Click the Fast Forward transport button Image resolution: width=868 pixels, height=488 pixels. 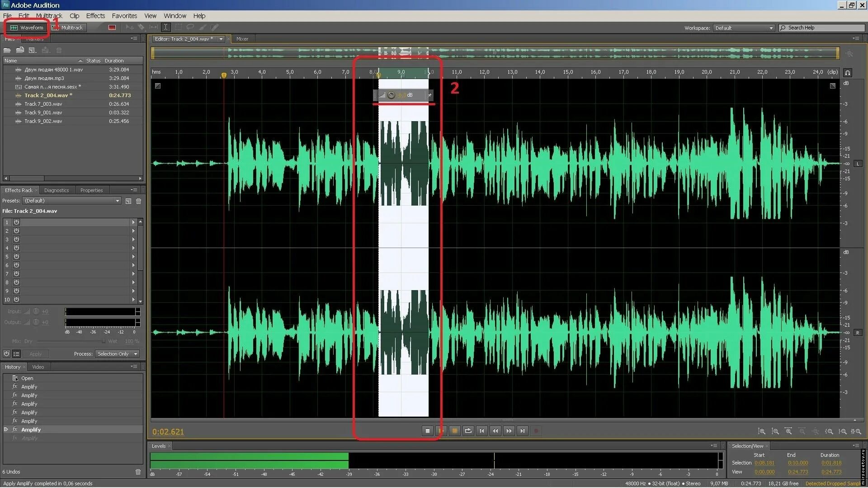(x=509, y=431)
